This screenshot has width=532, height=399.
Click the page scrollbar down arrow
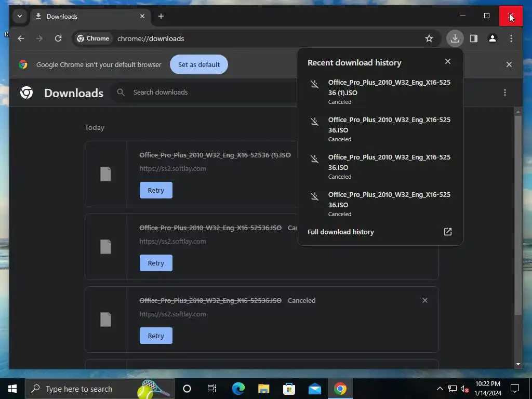tap(518, 364)
